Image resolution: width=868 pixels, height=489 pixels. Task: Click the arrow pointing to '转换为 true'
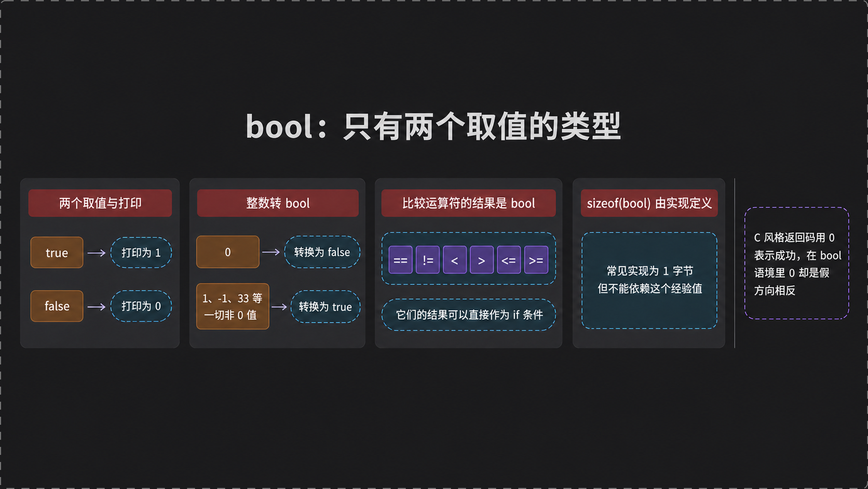(279, 307)
